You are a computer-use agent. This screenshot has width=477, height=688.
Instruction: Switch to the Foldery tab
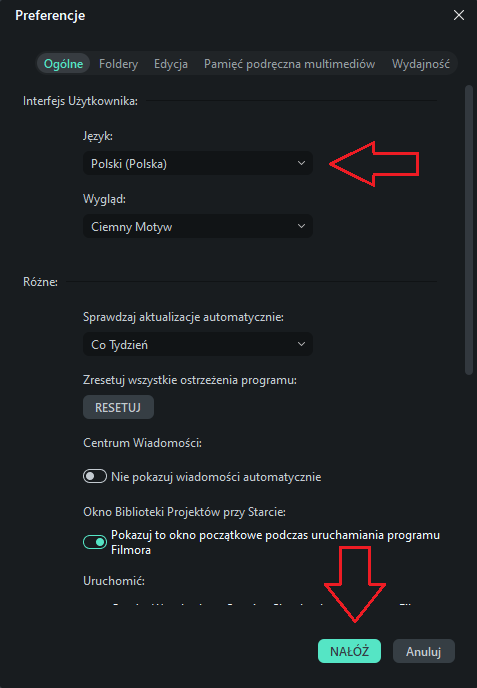pos(118,64)
